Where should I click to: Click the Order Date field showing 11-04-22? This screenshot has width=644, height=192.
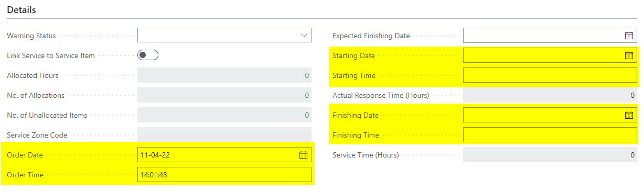224,155
